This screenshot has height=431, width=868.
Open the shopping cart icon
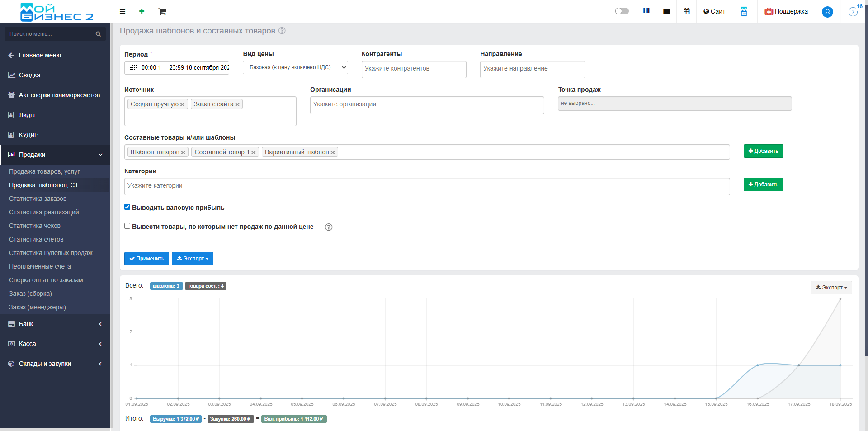point(162,11)
